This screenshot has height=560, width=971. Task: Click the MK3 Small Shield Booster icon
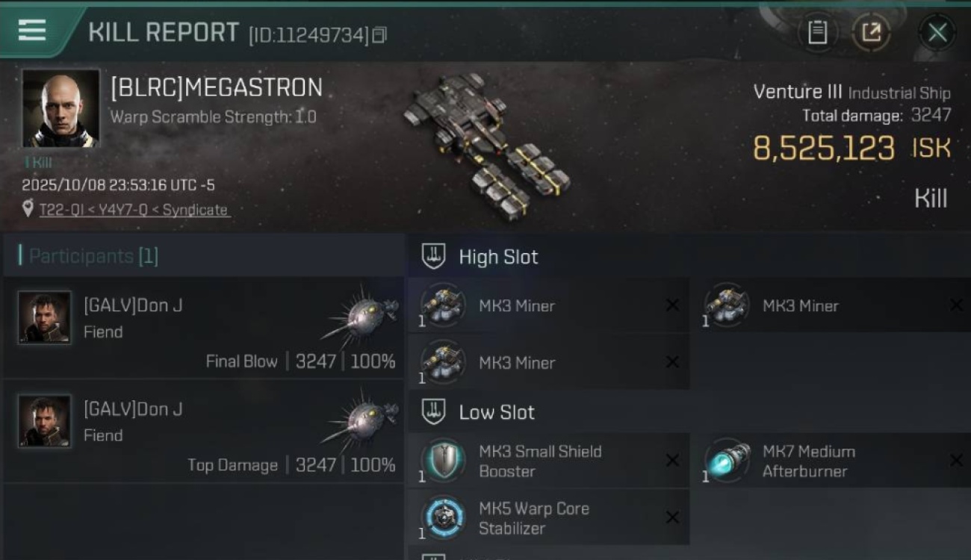[444, 461]
